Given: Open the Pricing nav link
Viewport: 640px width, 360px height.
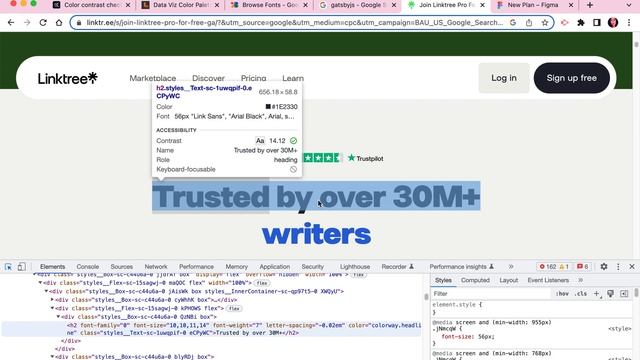Looking at the screenshot, I should point(253,78).
